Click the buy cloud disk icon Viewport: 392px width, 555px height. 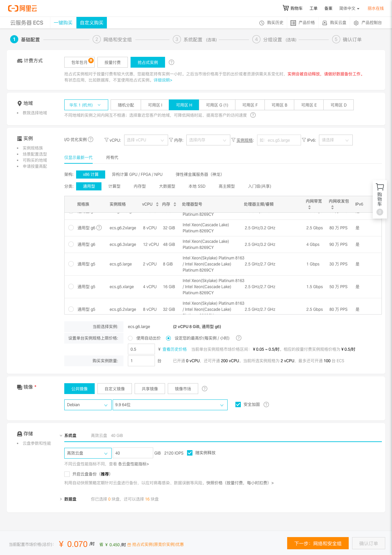tap(325, 23)
